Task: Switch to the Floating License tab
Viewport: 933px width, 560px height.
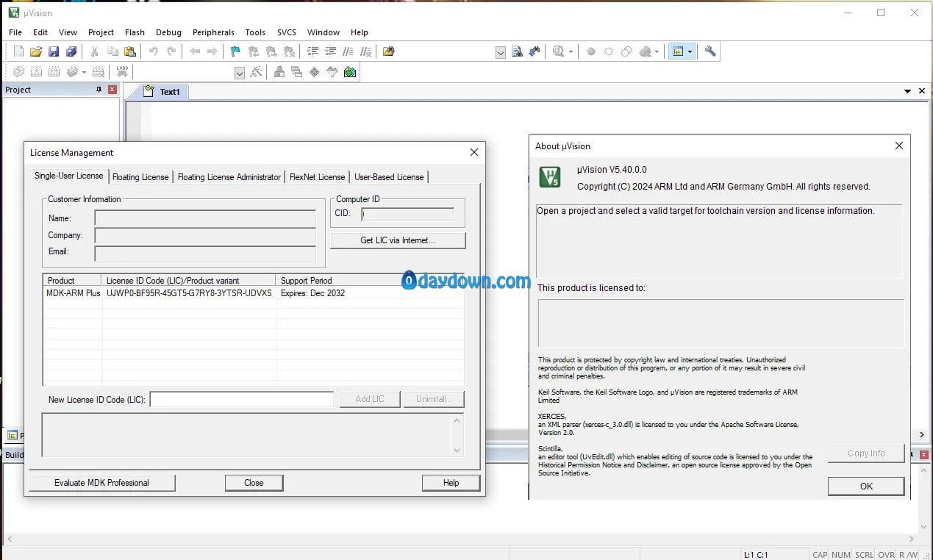Action: click(x=140, y=177)
